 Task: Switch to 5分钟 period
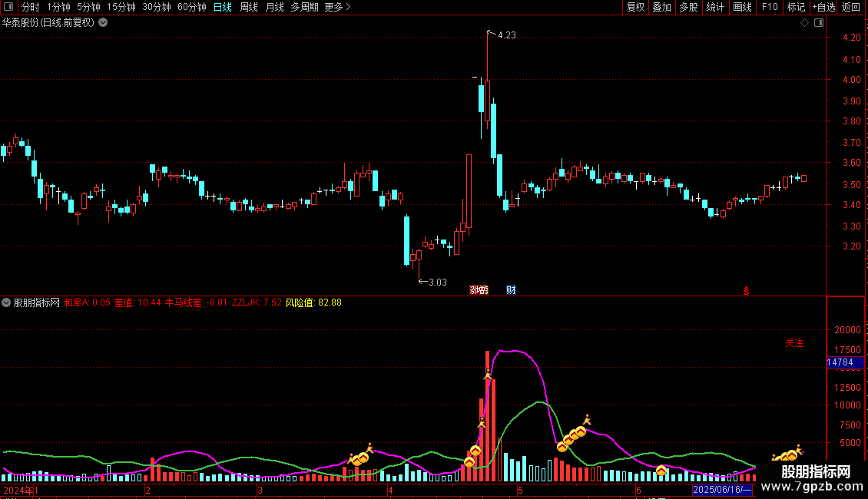coord(88,7)
